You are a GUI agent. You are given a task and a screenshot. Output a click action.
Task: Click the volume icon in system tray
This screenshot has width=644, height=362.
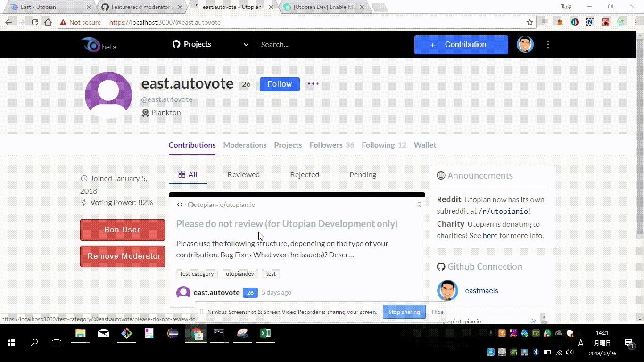(570, 352)
